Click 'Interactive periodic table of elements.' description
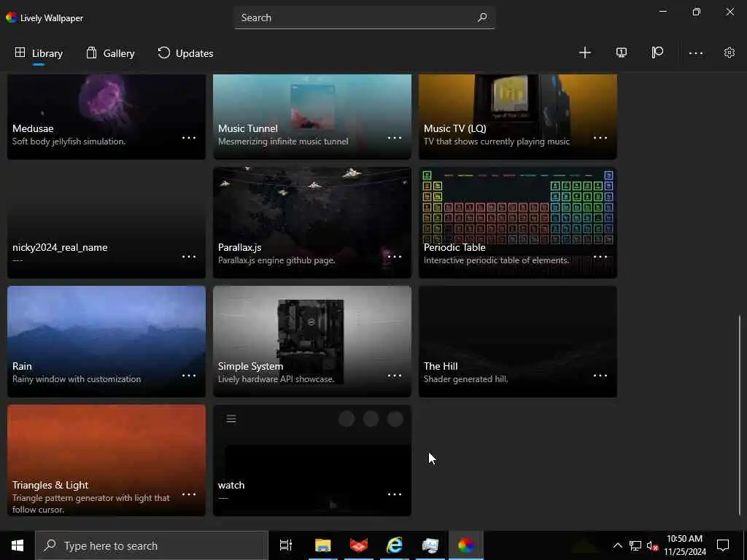Viewport: 747px width, 560px height. click(496, 260)
